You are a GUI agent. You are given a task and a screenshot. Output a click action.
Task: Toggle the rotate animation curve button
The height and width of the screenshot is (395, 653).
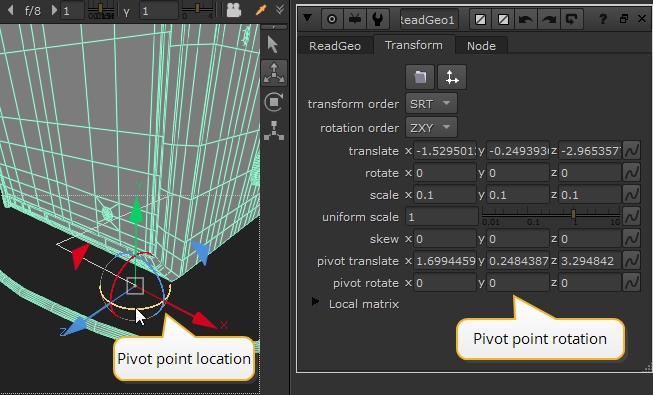click(x=631, y=173)
